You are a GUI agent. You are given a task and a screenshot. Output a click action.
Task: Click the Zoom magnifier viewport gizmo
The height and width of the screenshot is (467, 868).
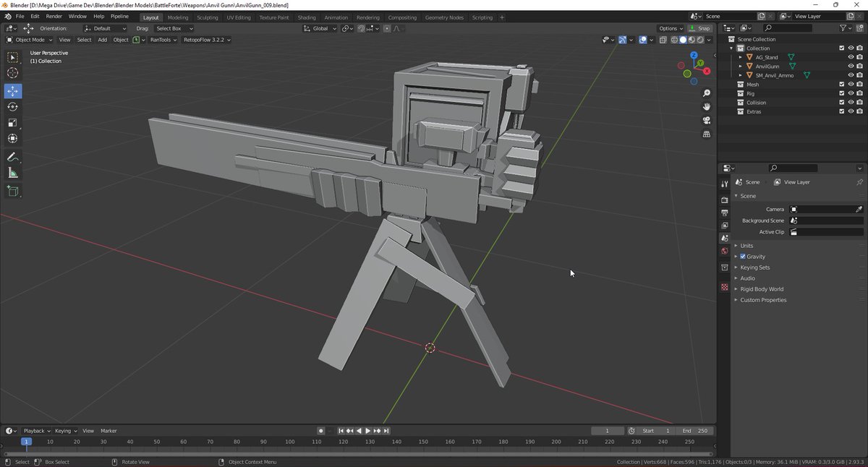pyautogui.click(x=707, y=93)
